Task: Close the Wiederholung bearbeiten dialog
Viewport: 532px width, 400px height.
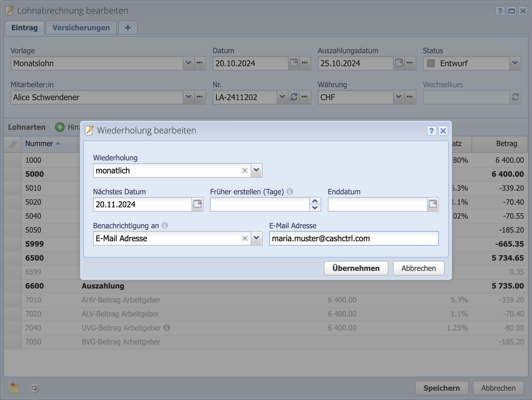Action: 443,131
